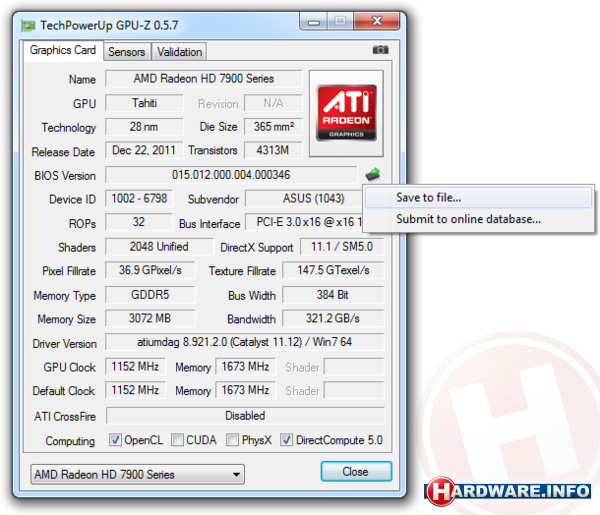Viewport: 600px width, 515px height.
Task: Click the camera screenshot icon
Action: pos(380,50)
